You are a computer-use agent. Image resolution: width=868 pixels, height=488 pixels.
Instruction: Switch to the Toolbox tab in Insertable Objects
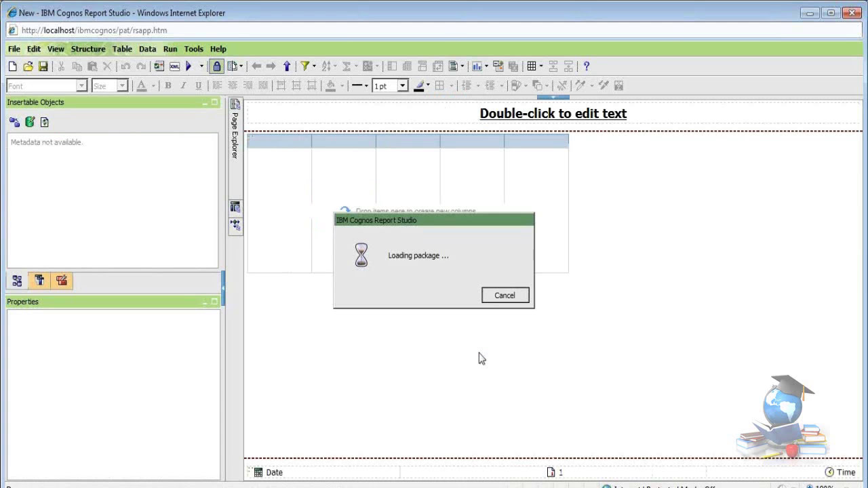[62, 281]
